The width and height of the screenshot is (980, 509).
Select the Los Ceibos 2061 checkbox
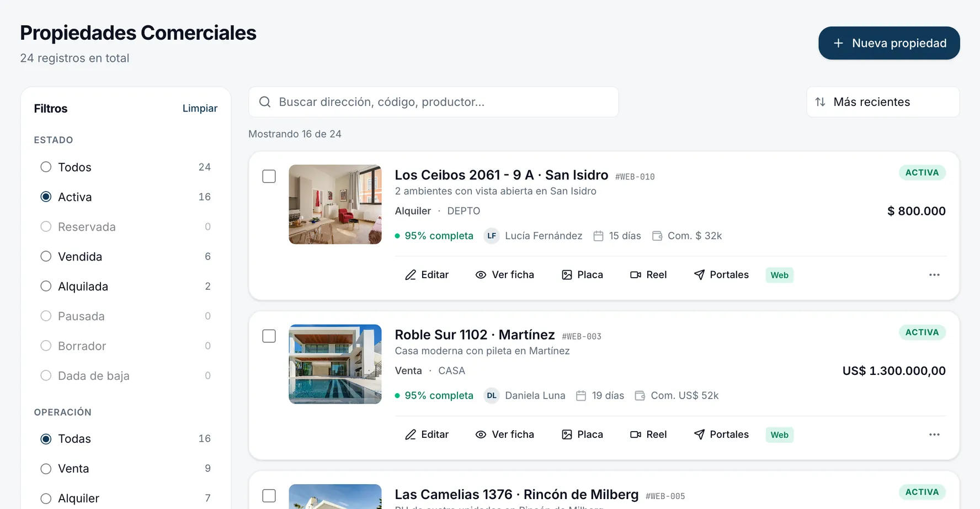point(269,177)
